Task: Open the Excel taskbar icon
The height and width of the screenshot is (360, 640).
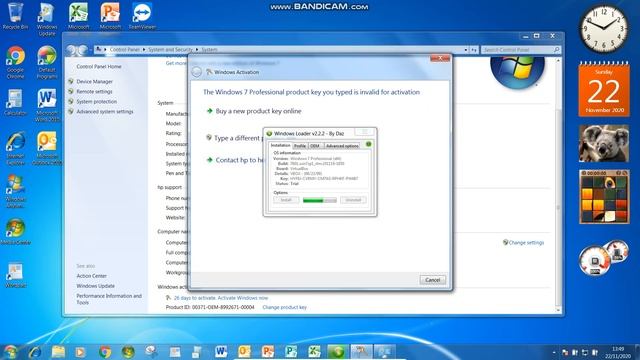Action: tap(314, 352)
